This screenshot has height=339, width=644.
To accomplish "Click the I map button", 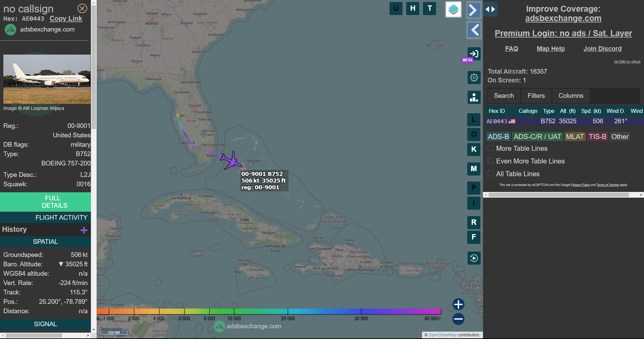I will tap(474, 203).
